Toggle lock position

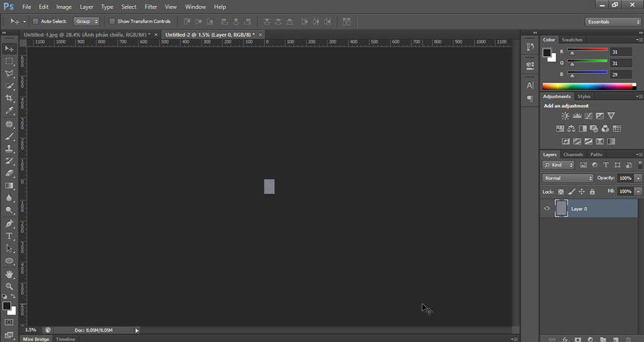point(581,192)
